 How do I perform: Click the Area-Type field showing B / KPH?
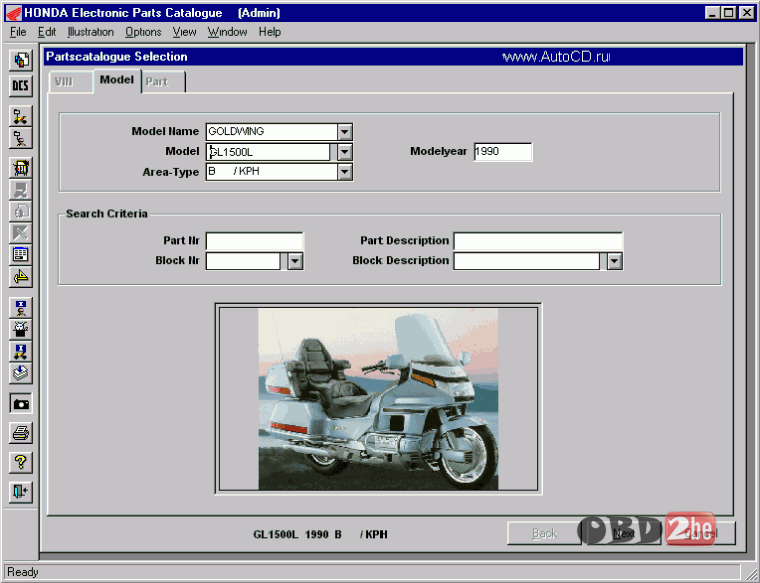(x=272, y=172)
